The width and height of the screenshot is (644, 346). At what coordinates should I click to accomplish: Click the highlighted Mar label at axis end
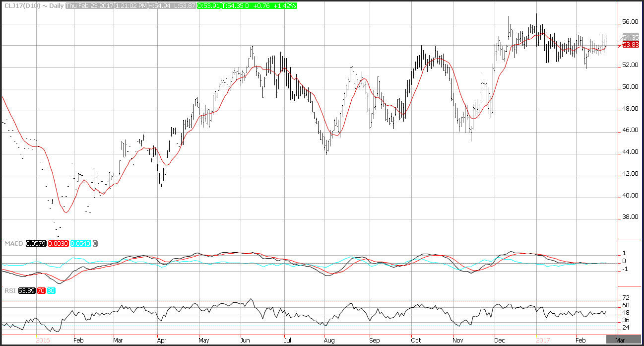coord(620,341)
